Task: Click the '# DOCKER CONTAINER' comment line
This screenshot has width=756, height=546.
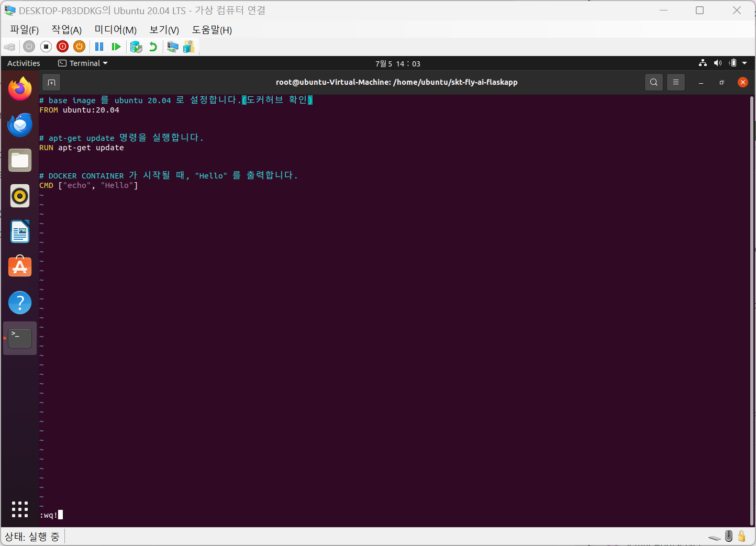Action: [168, 175]
